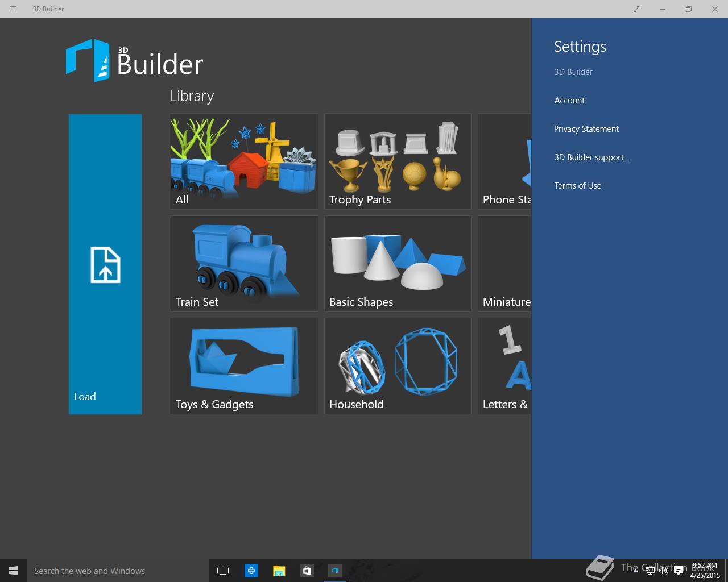This screenshot has height=582, width=728.
Task: Open the browser globe icon on taskbar
Action: pyautogui.click(x=251, y=571)
